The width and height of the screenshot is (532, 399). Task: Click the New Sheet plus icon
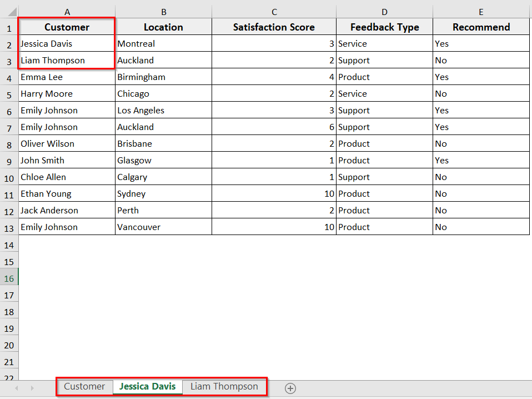click(290, 388)
